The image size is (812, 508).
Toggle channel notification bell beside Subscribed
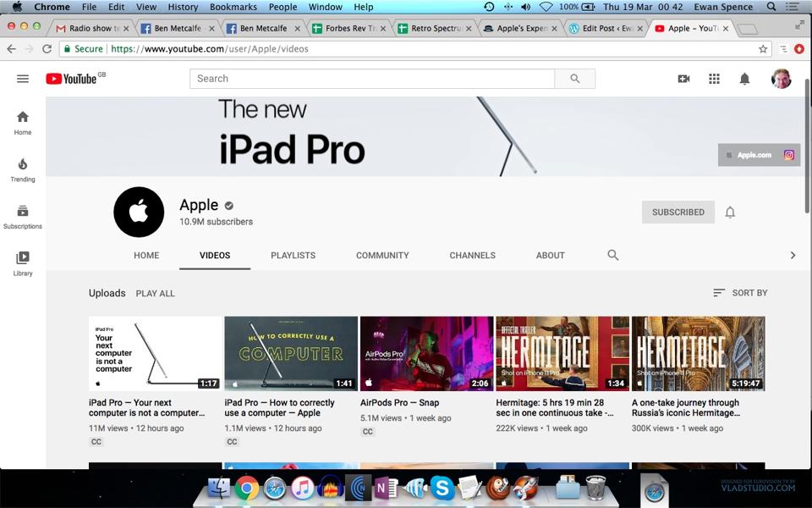coord(730,212)
